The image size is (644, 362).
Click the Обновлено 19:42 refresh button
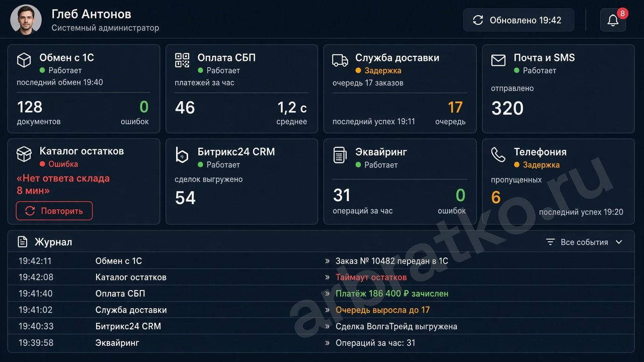click(519, 20)
